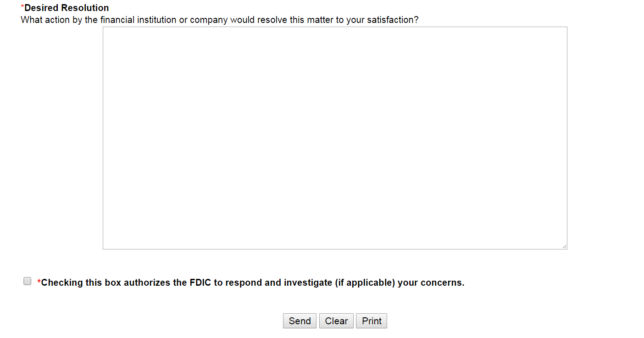Grab the text area resize handle

pyautogui.click(x=564, y=246)
